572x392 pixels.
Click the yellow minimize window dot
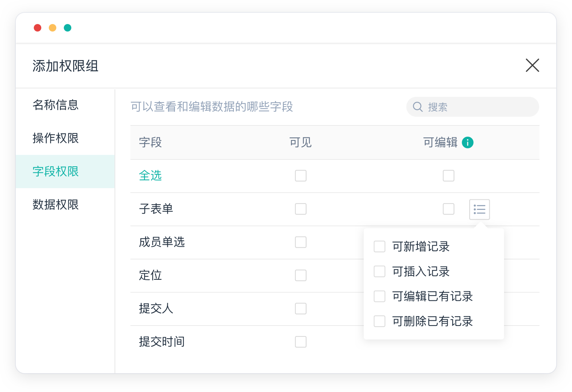click(53, 28)
